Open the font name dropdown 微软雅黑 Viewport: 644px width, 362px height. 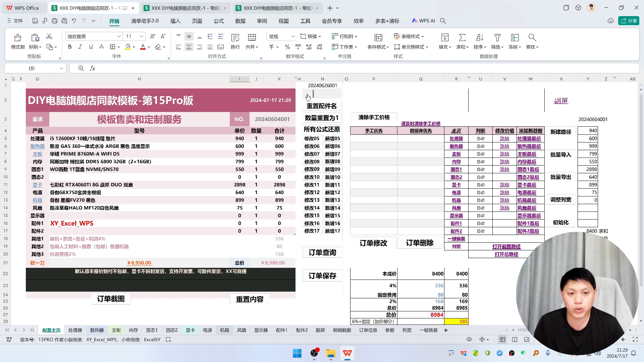(x=119, y=37)
